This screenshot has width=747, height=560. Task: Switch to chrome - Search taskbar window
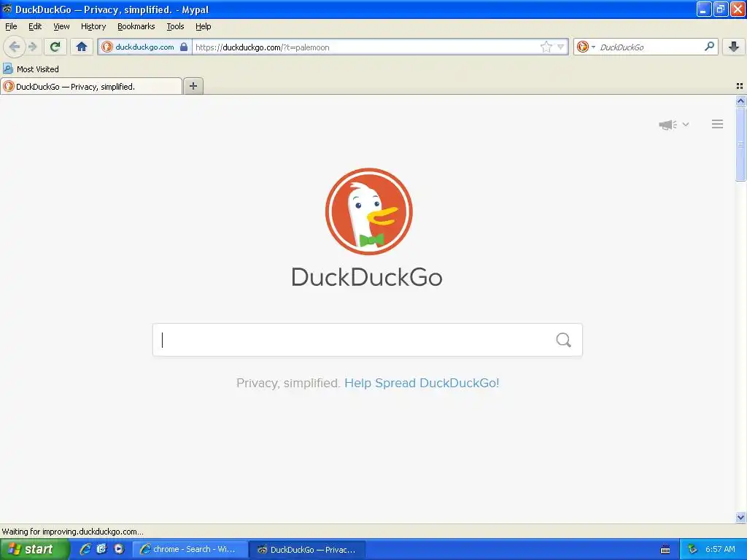(190, 549)
